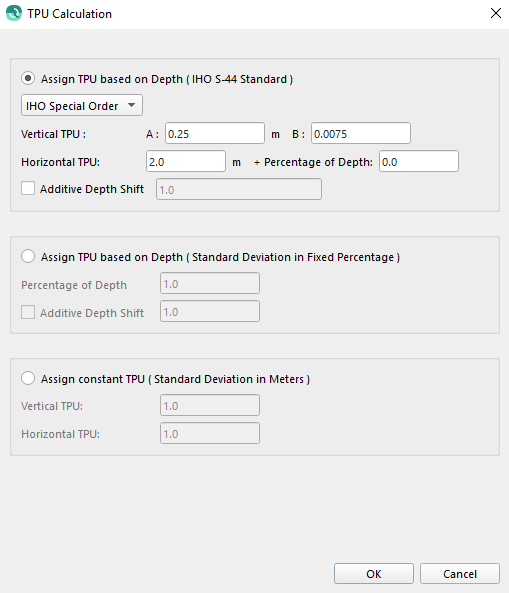Click Additive Depth Shift value field in IHO section
Screen dimensions: 509x593
tap(239, 189)
